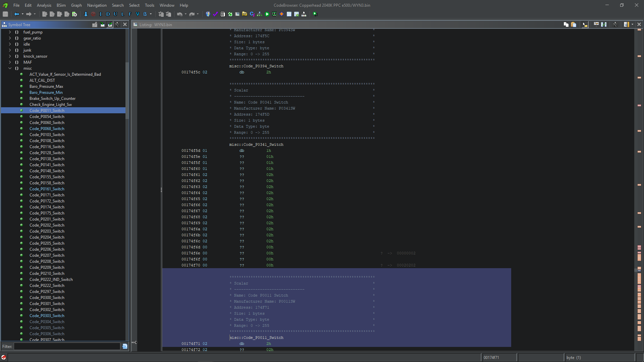Open the Memory Map chip icon

pyautogui.click(x=274, y=14)
